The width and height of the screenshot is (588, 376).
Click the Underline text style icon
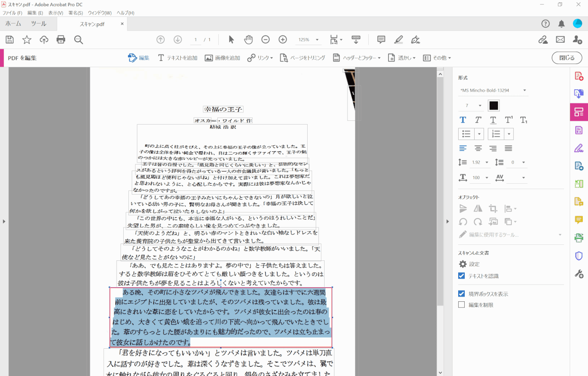tap(493, 120)
